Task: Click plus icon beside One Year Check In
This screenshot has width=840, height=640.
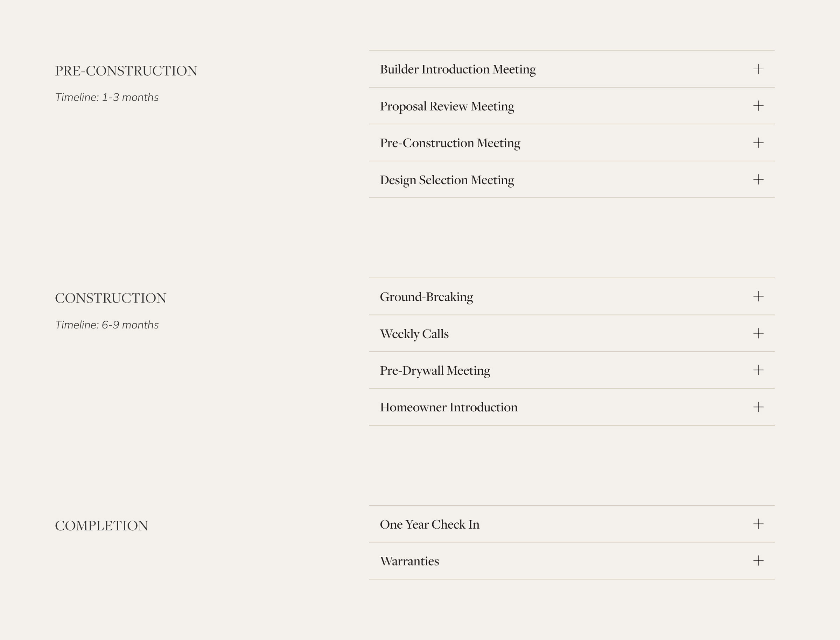Action: (758, 524)
